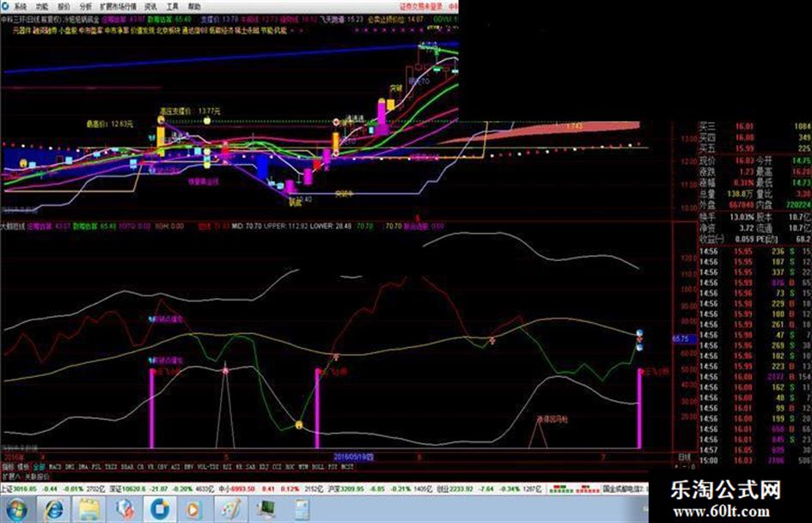Image resolution: width=812 pixels, height=523 pixels.
Task: Click the 2016/05/19 date marker on timeline
Action: [x=354, y=457]
